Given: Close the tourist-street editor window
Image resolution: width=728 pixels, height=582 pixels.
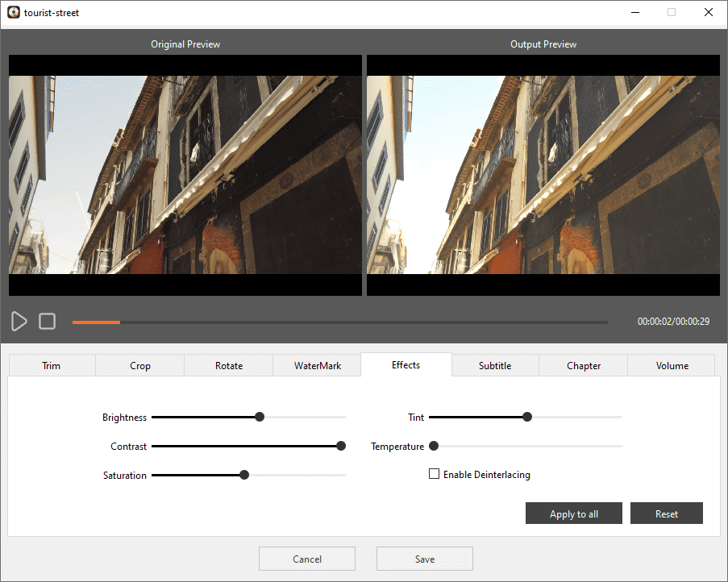Looking at the screenshot, I should tap(708, 13).
